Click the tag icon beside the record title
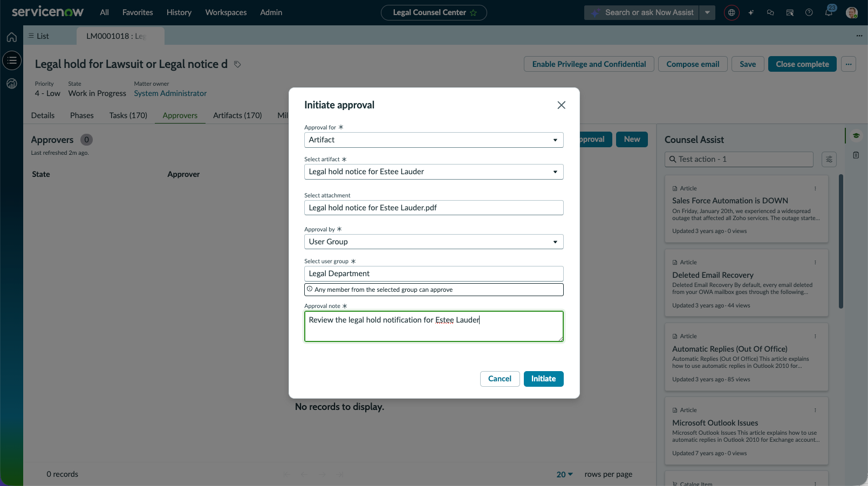The image size is (868, 486). (x=237, y=64)
